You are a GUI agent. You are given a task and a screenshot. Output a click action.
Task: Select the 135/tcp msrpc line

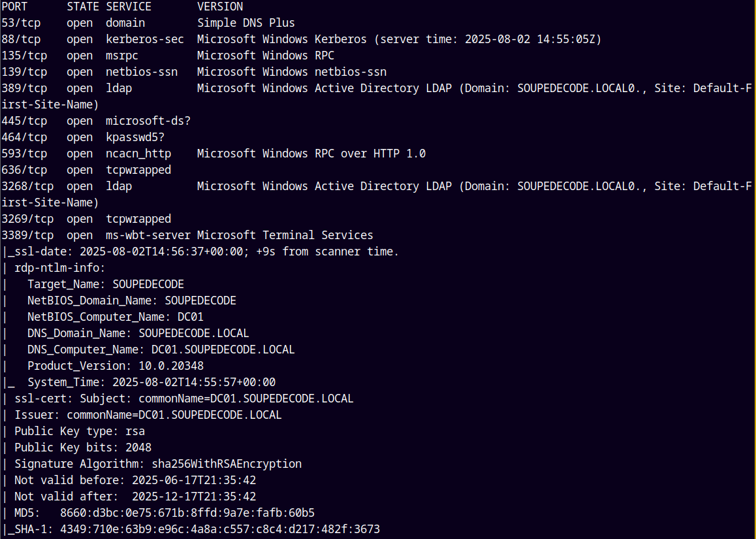[168, 56]
